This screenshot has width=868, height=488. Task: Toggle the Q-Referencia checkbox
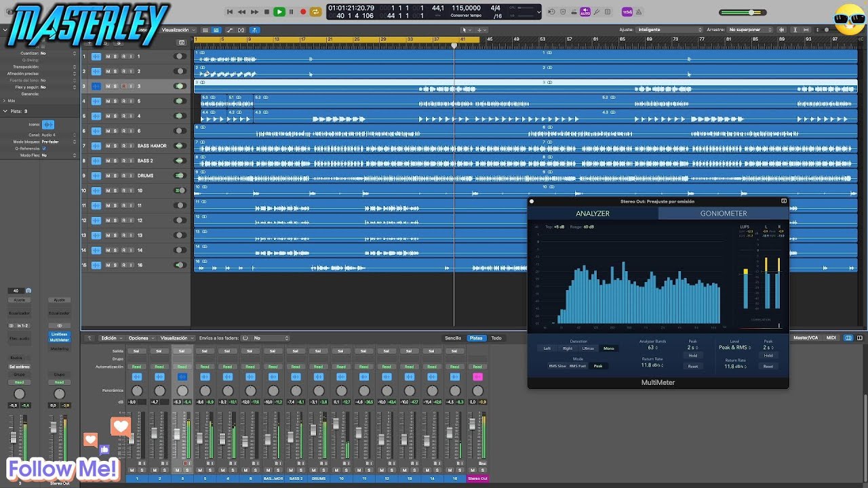click(44, 148)
